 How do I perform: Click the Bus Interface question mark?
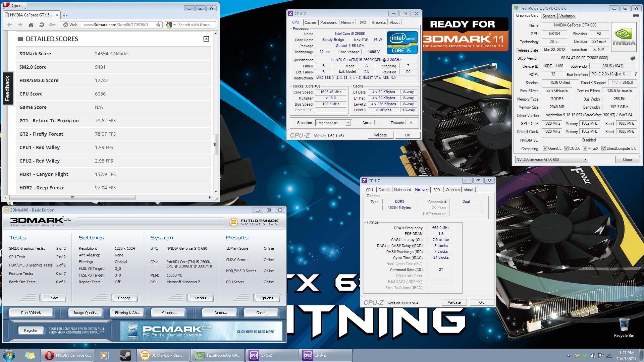[x=636, y=74]
